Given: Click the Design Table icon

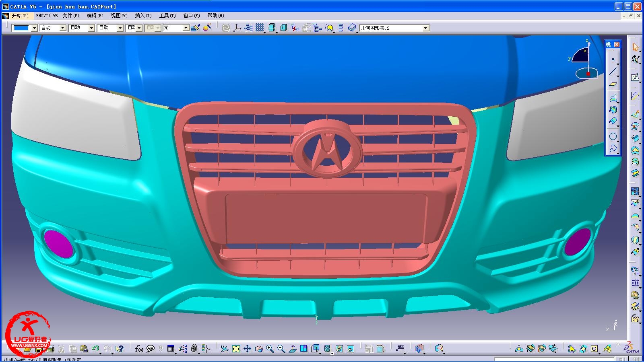Looking at the screenshot, I should (x=171, y=349).
